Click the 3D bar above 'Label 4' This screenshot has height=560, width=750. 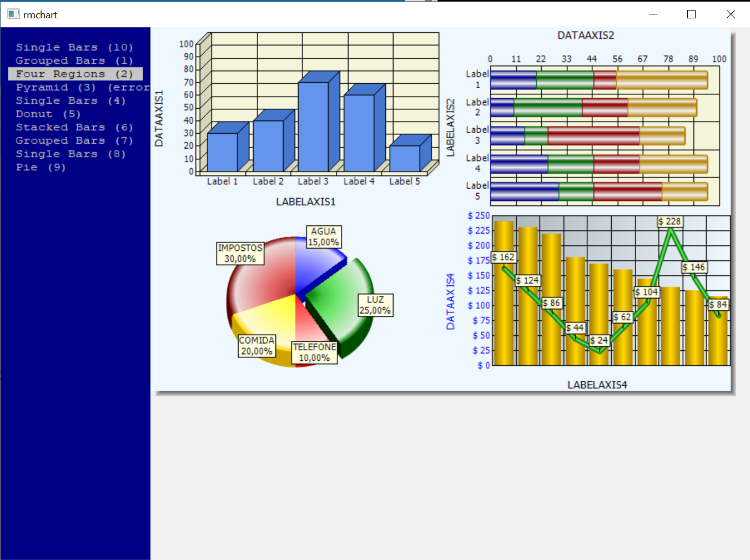(x=359, y=133)
